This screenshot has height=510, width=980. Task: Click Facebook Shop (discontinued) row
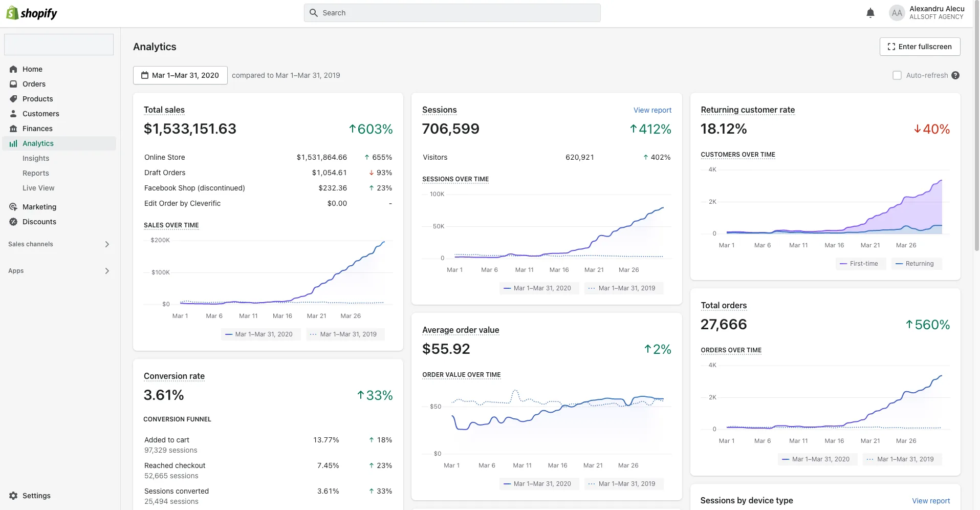(268, 188)
